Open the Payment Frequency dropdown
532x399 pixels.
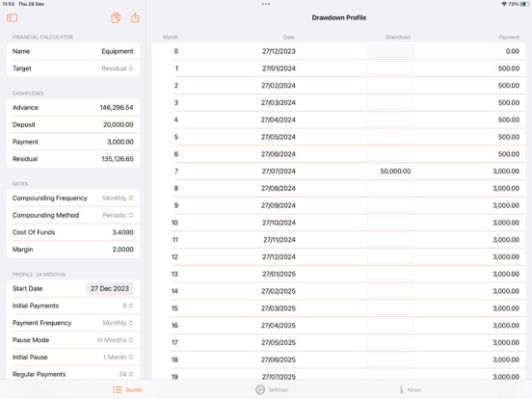(118, 323)
